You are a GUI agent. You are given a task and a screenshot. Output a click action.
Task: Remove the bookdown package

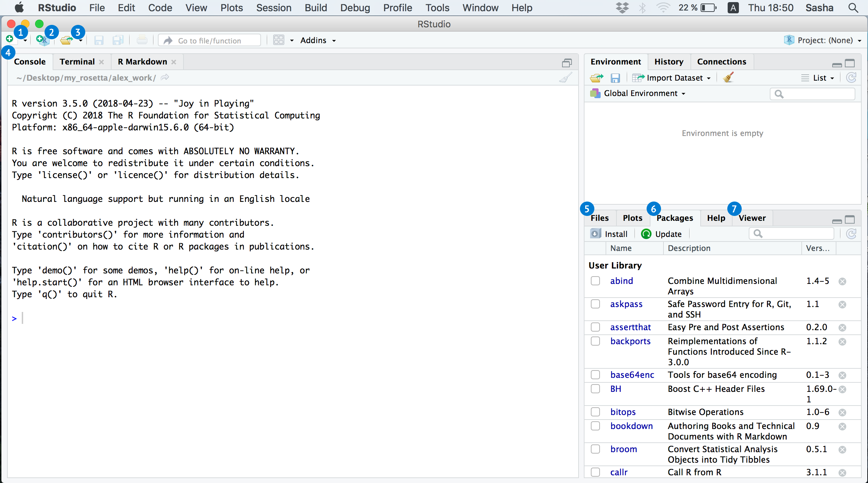tap(842, 427)
